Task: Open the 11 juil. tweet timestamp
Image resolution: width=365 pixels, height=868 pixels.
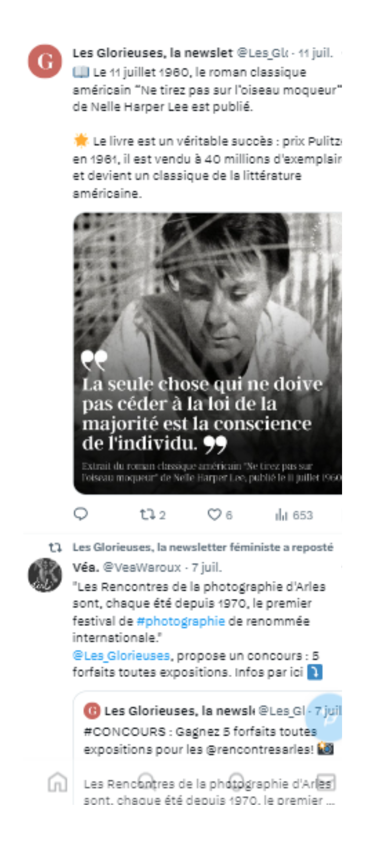Action: point(316,53)
